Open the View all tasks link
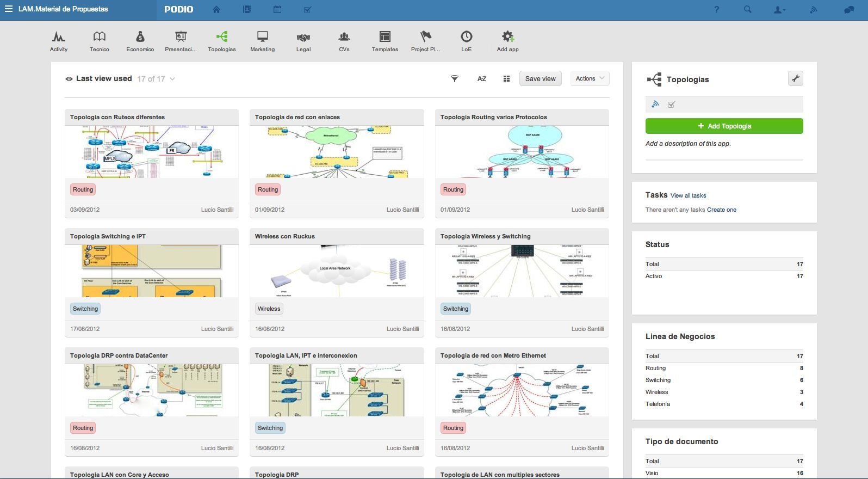 point(688,195)
